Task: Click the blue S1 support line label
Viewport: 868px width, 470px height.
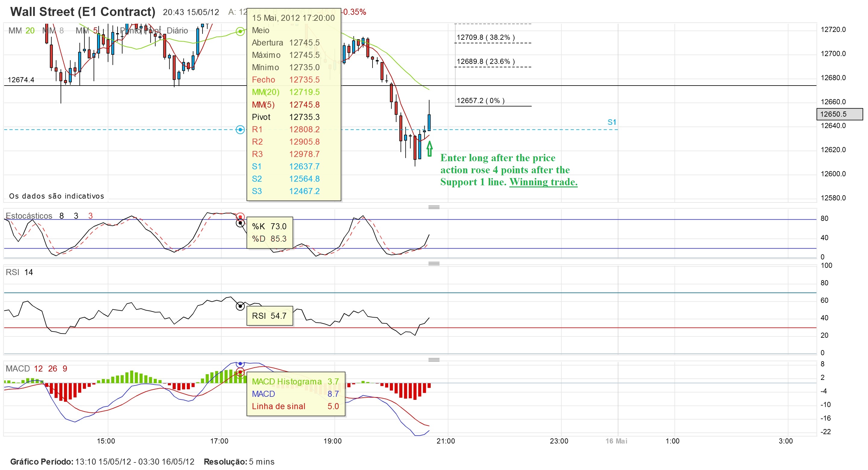Action: (612, 122)
